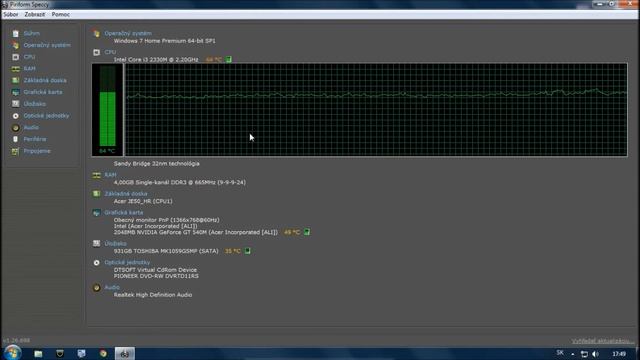Click 'NVIDIA GeForce GT 540M' text line

[196, 232]
